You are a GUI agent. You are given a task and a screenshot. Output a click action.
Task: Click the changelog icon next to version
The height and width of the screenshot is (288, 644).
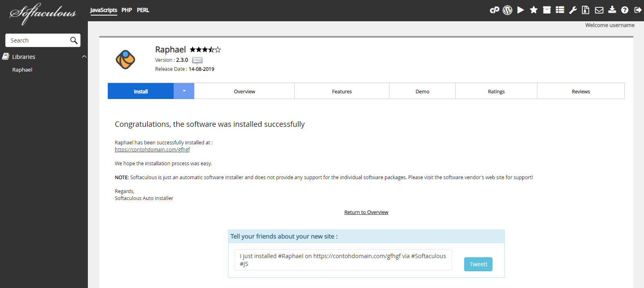point(197,61)
